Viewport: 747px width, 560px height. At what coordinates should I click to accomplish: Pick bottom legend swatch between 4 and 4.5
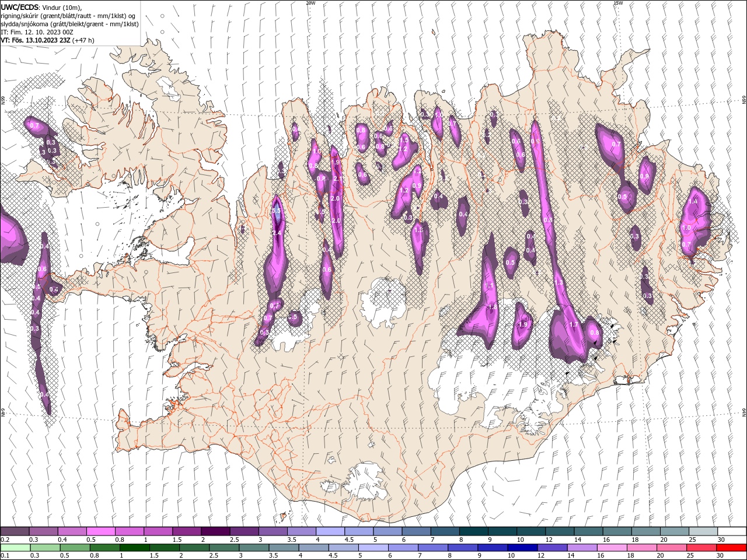point(313,548)
